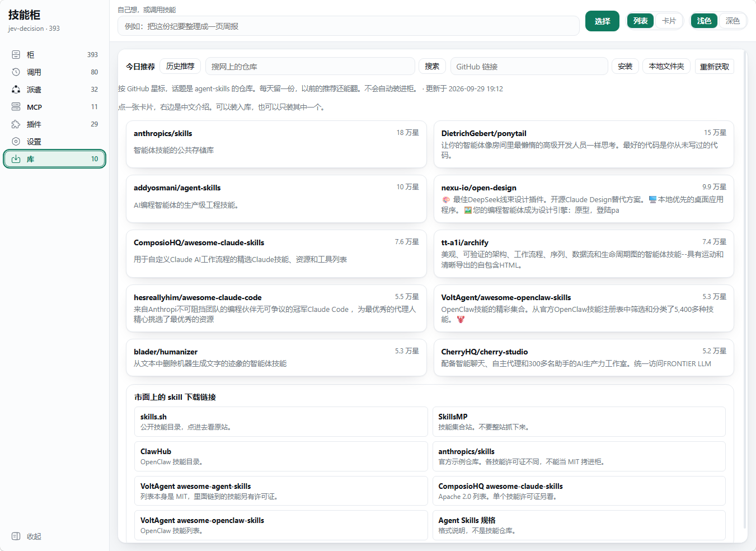This screenshot has width=756, height=551.
Task: Open the tt-a1i/archify card
Action: pos(584,254)
